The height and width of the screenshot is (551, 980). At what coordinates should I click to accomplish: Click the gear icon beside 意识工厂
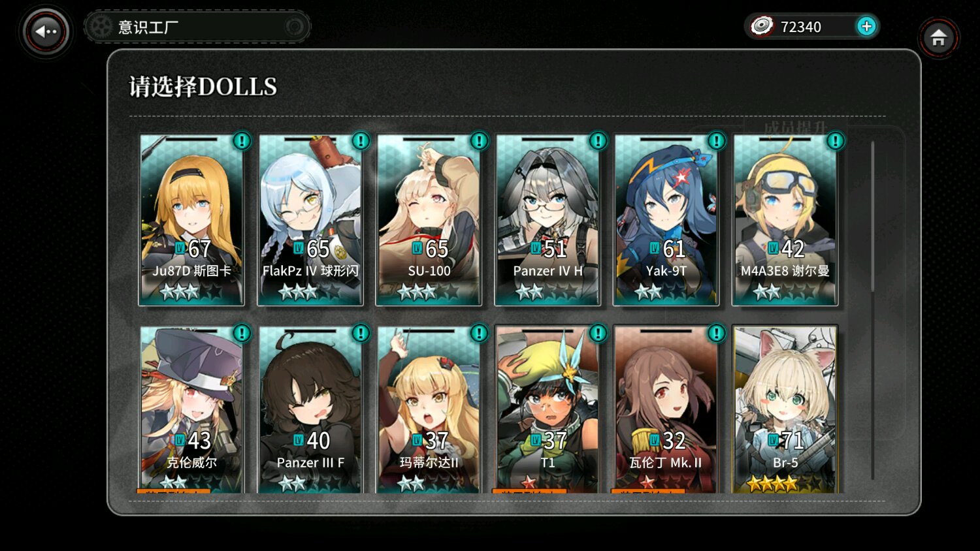click(101, 27)
